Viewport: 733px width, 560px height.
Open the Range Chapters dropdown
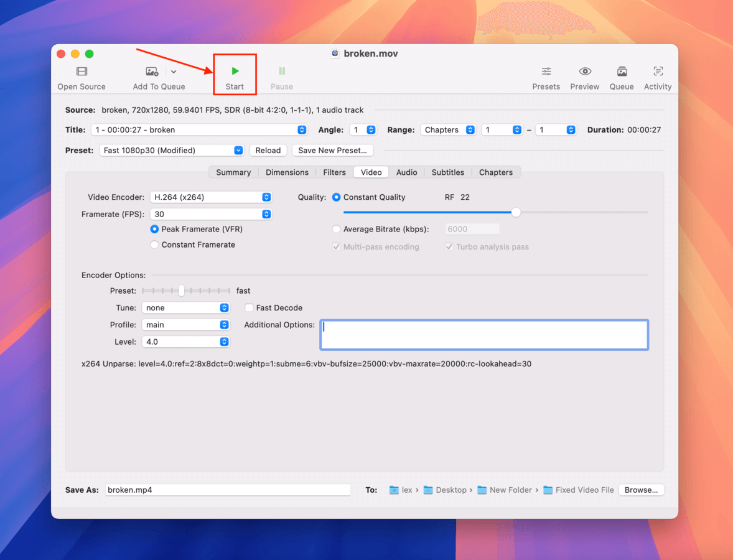coord(448,130)
